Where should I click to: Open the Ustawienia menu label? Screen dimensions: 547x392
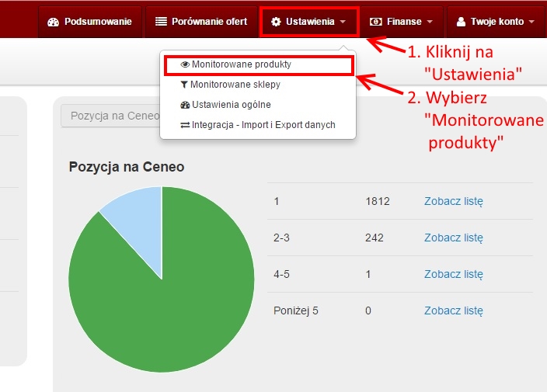pyautogui.click(x=310, y=22)
